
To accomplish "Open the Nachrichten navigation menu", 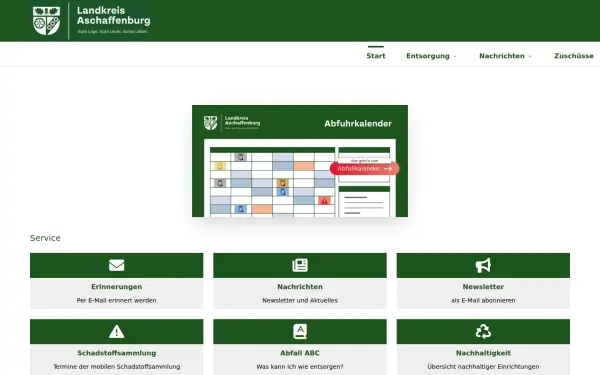I will pos(502,56).
